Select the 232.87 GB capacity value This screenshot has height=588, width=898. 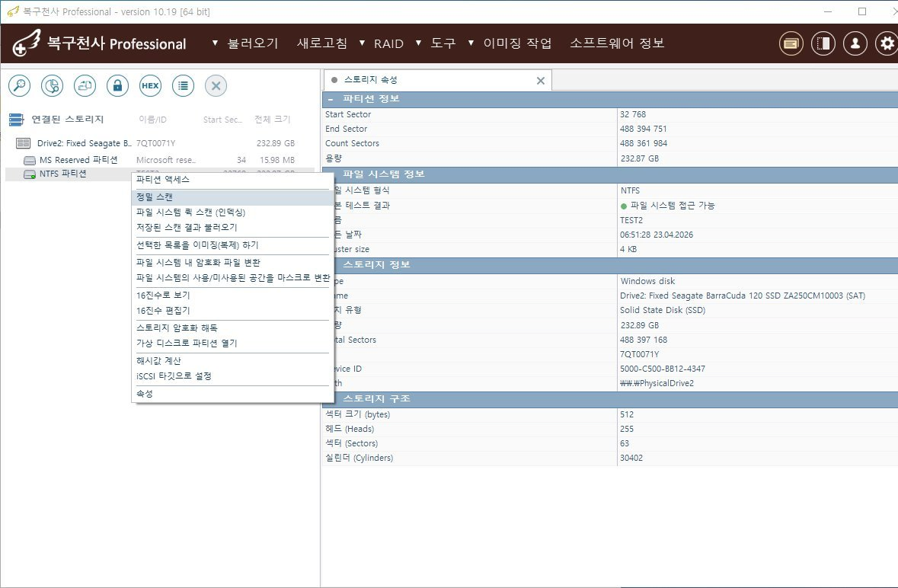640,158
